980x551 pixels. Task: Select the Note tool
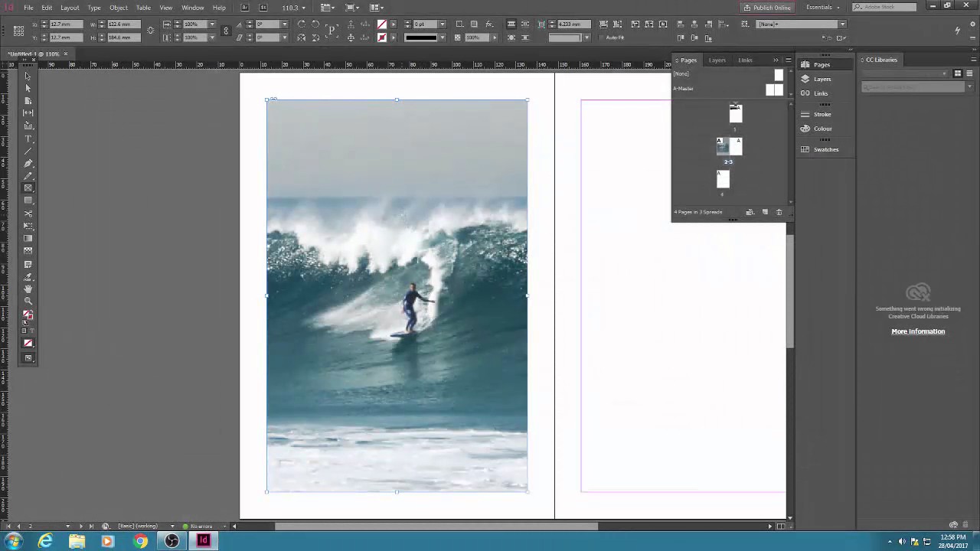[28, 265]
